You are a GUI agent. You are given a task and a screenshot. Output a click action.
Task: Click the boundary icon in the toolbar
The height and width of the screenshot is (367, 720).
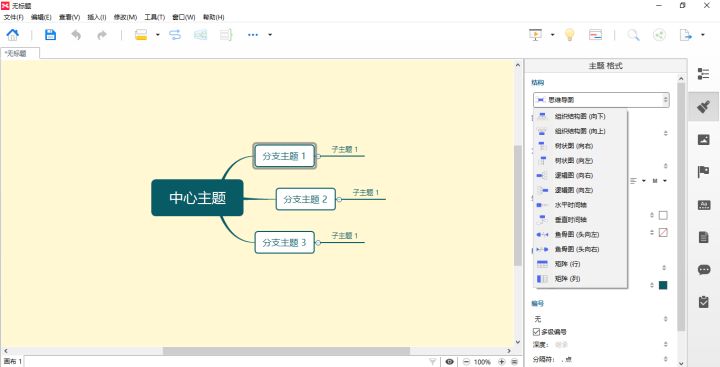point(200,35)
